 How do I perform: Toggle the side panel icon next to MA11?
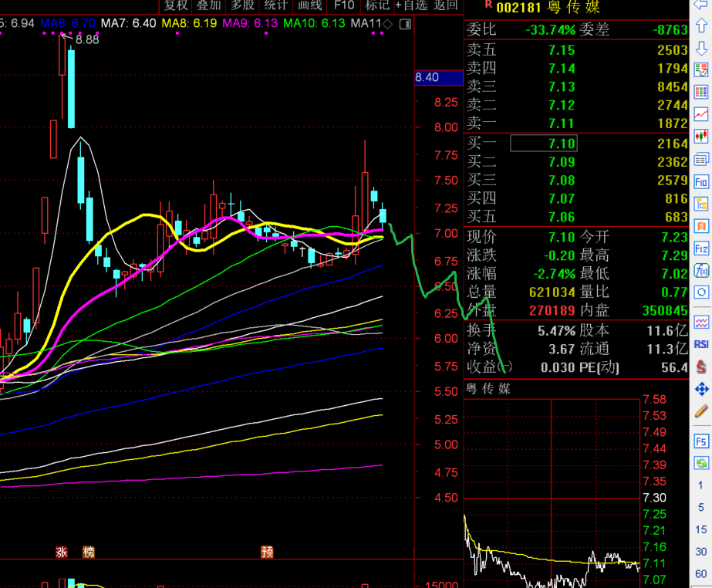click(405, 24)
